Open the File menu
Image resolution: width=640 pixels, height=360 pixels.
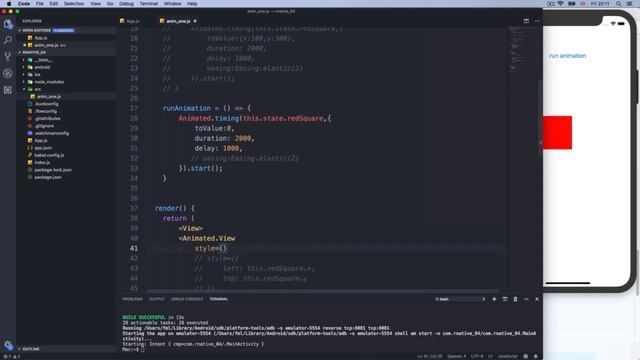click(40, 4)
